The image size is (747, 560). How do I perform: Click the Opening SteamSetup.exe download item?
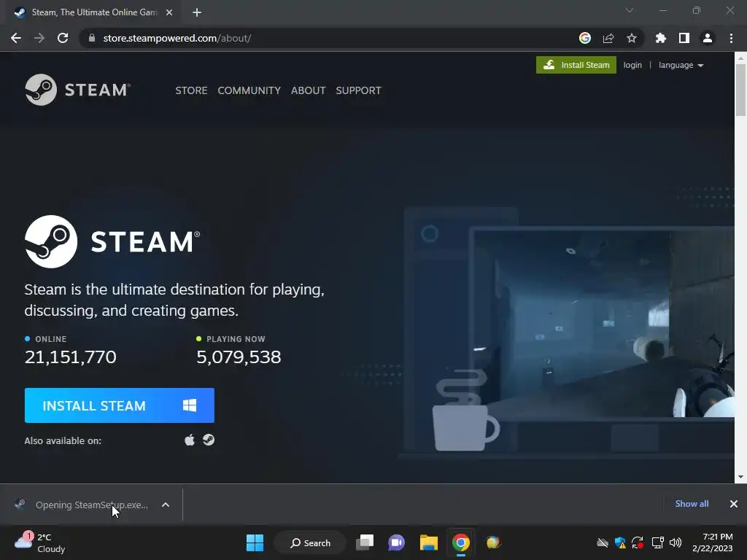91,505
